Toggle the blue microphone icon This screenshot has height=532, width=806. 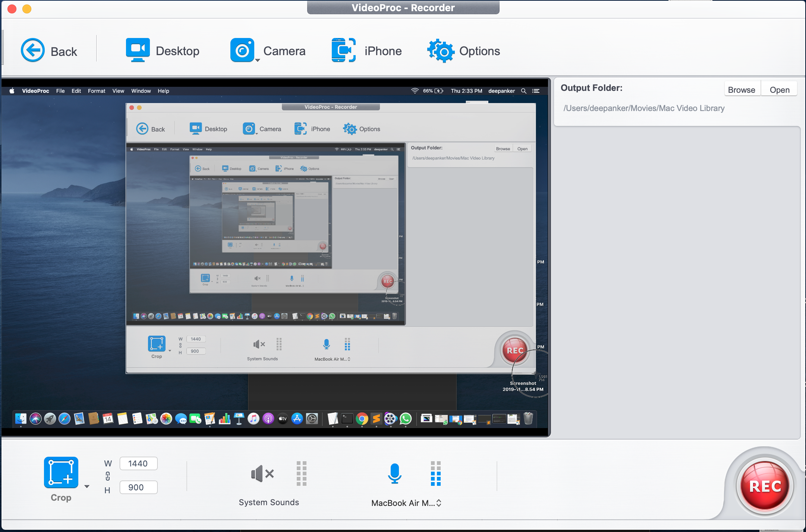(394, 474)
